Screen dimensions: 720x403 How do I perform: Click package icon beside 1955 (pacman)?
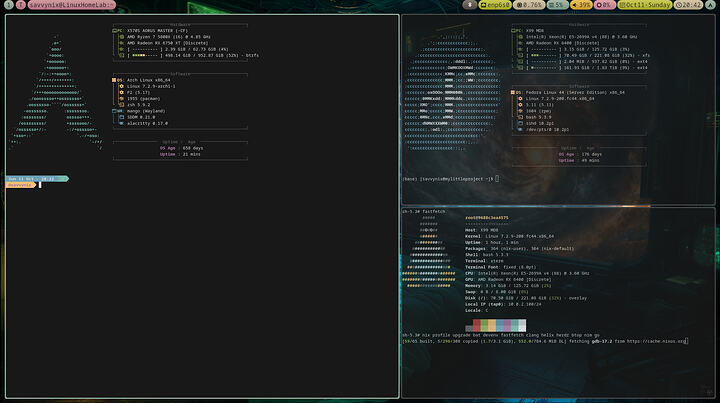(x=122, y=99)
